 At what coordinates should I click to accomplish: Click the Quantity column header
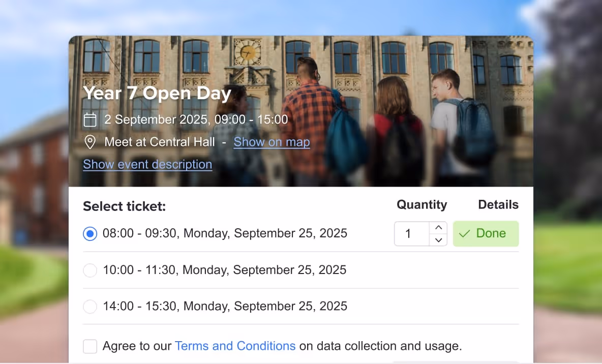(x=422, y=205)
